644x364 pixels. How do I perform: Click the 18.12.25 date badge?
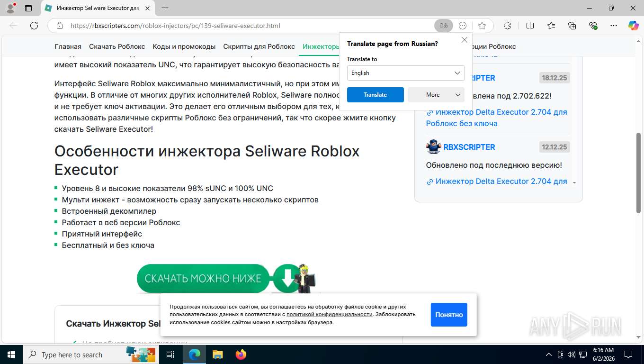tap(555, 78)
